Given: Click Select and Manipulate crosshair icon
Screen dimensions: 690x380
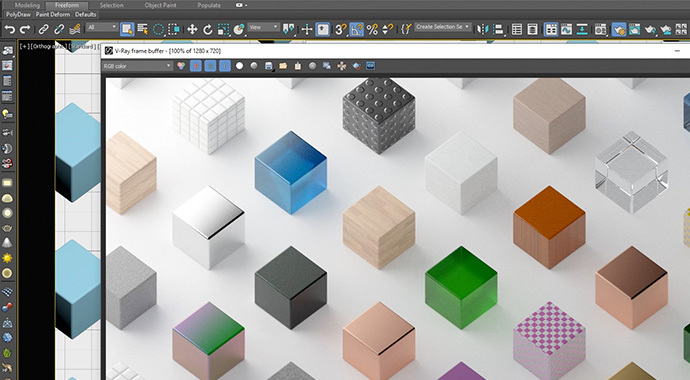Looking at the screenshot, I should point(307,29).
